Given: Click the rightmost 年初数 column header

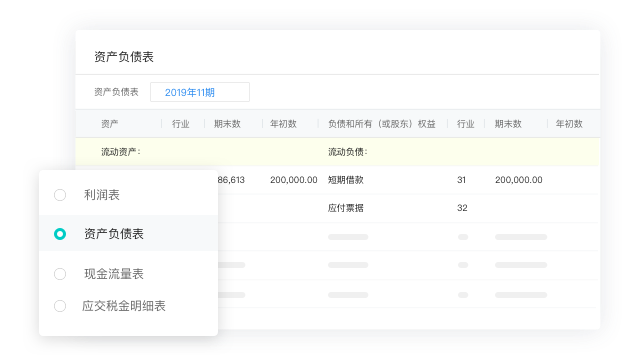Looking at the screenshot, I should pyautogui.click(x=569, y=124).
